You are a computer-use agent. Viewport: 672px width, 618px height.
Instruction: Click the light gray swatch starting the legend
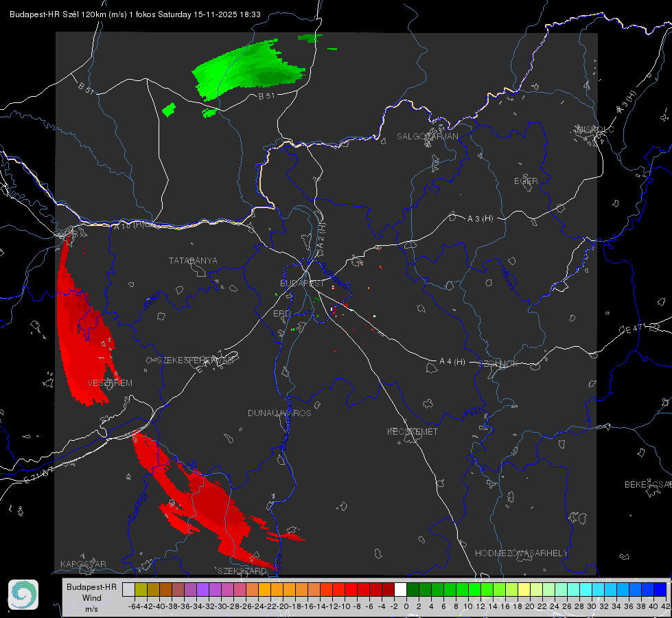128,589
